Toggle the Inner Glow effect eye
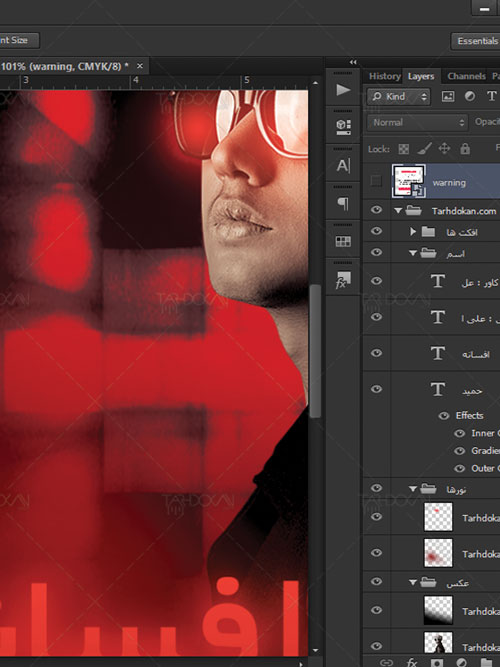Viewport: 500px width, 667px height. 460,433
